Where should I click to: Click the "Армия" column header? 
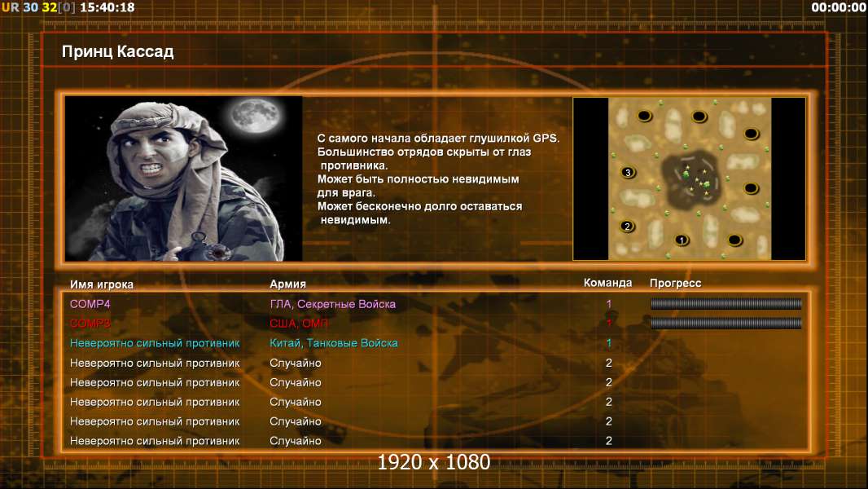tap(288, 284)
